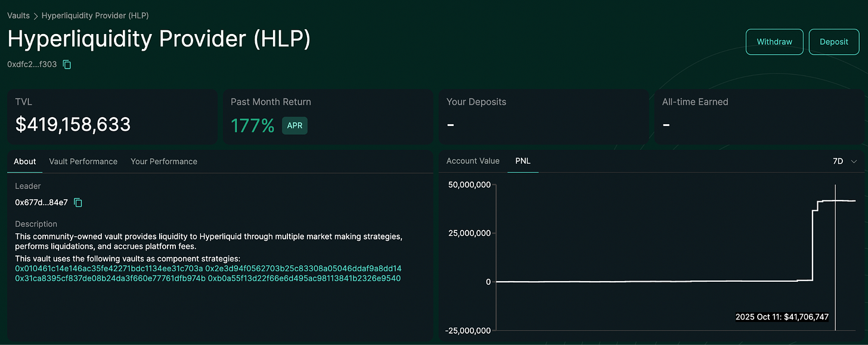
Task: Click the TVL value $419,158,633
Action: click(x=73, y=124)
